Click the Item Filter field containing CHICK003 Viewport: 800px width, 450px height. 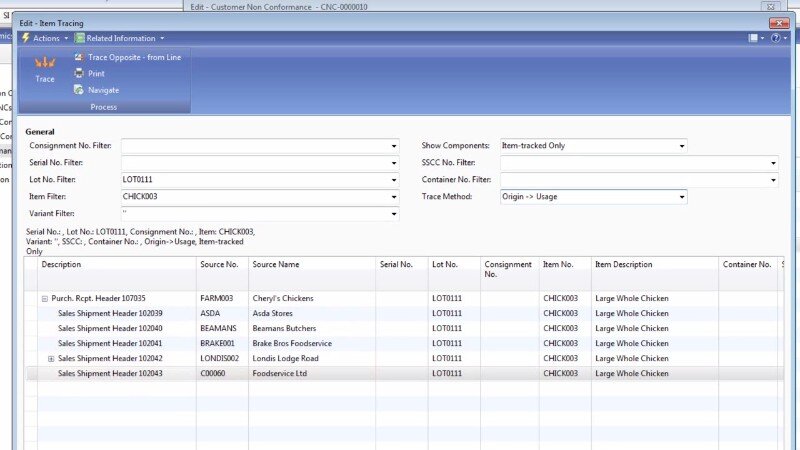click(254, 197)
